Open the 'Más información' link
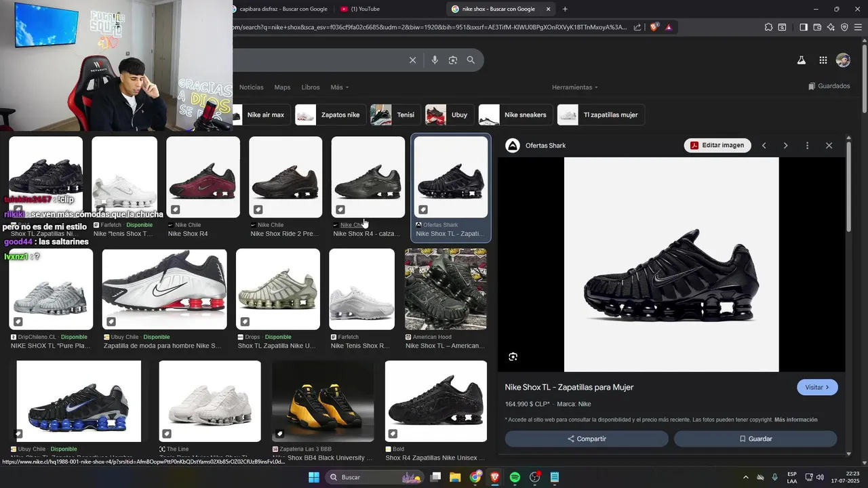Image resolution: width=868 pixels, height=488 pixels. (x=795, y=420)
